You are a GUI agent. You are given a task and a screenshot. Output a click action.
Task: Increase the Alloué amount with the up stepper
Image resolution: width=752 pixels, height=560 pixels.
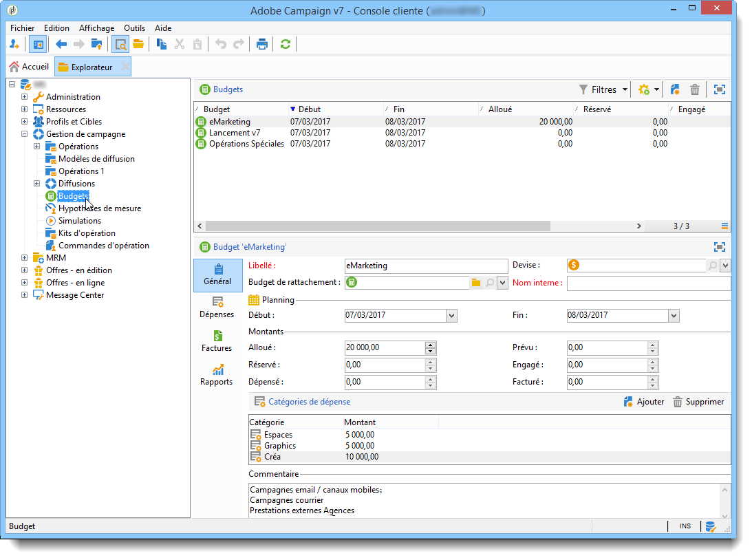(431, 345)
